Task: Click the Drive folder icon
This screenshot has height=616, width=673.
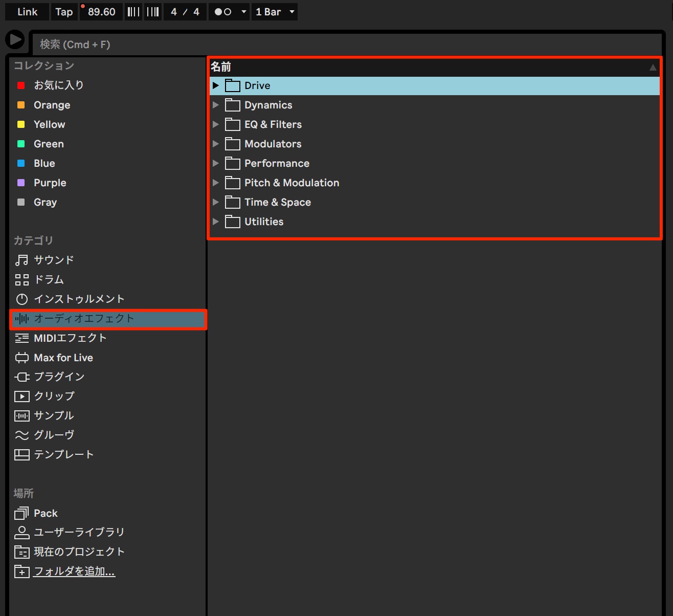Action: tap(233, 85)
